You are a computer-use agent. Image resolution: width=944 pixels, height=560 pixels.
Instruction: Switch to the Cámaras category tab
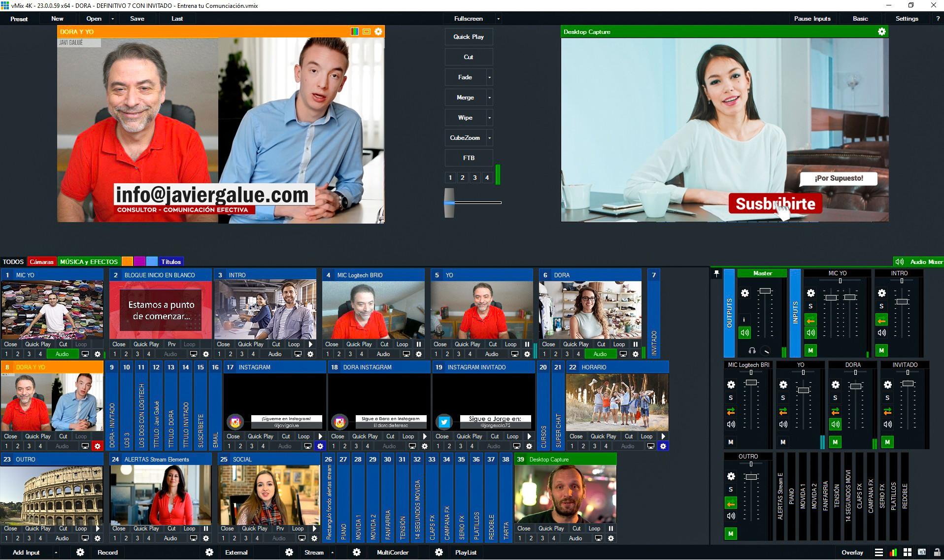click(41, 262)
